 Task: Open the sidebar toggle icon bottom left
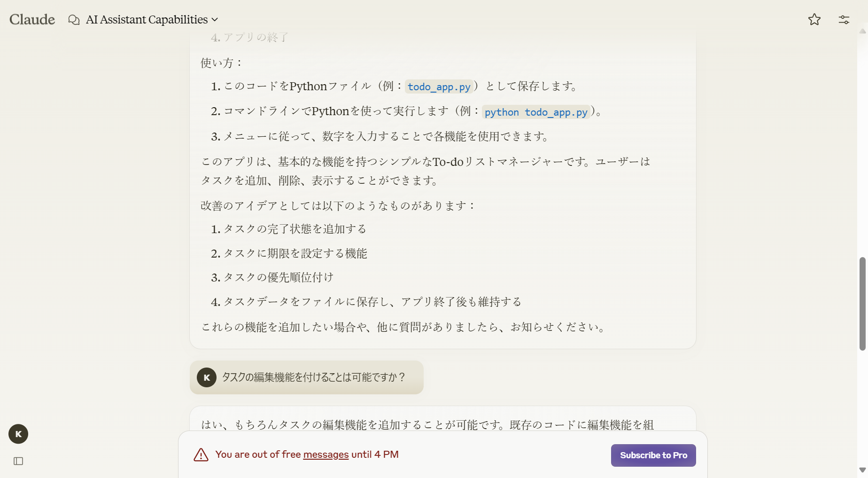(18, 462)
